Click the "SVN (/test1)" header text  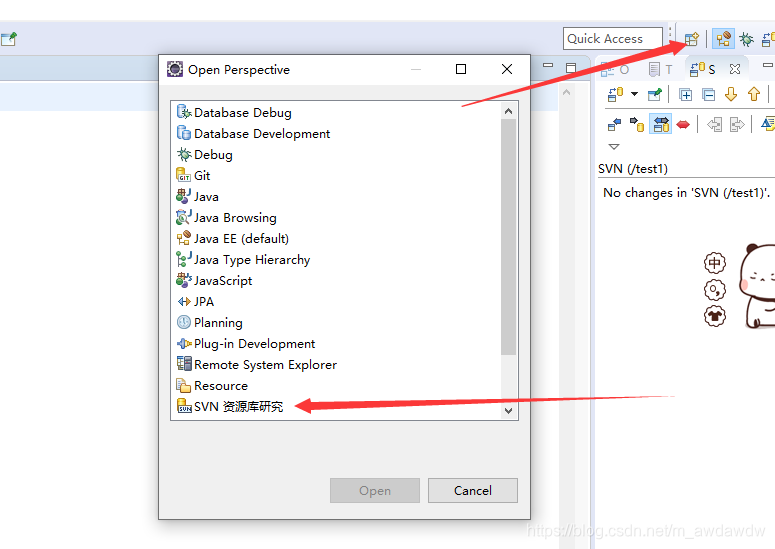pyautogui.click(x=633, y=169)
